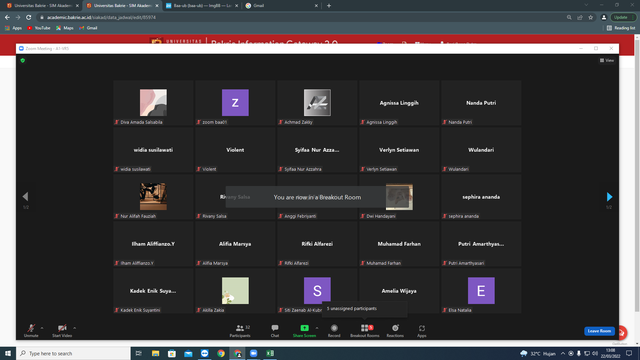Select Elsa Natalia's participant tile
Screen dimensions: 640x360
[481, 291]
